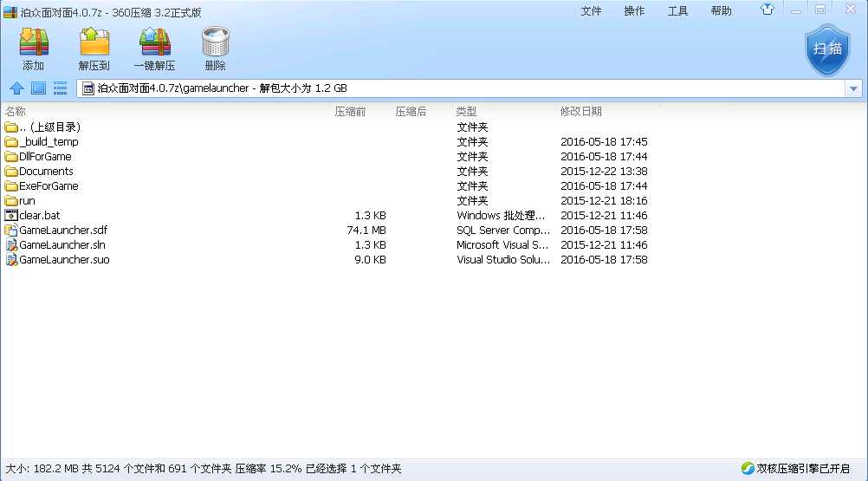Click the 'Microsoft Visual S...' type cell
Viewport: 868px width, 481px height.
502,244
